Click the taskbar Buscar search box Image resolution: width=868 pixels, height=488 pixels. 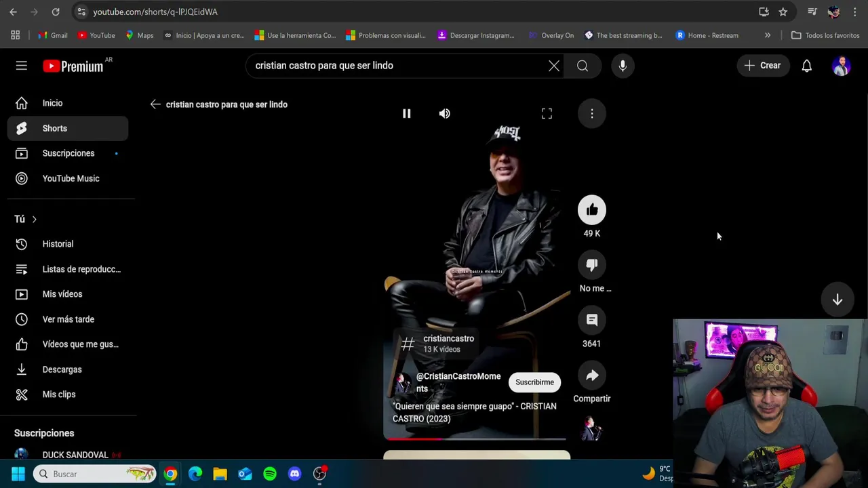pyautogui.click(x=95, y=474)
